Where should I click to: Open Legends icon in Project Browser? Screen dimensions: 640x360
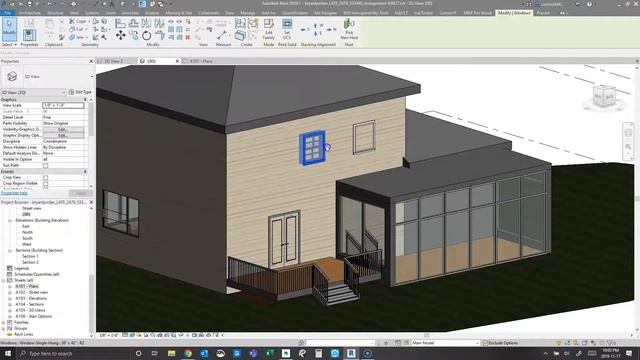[x=9, y=268]
